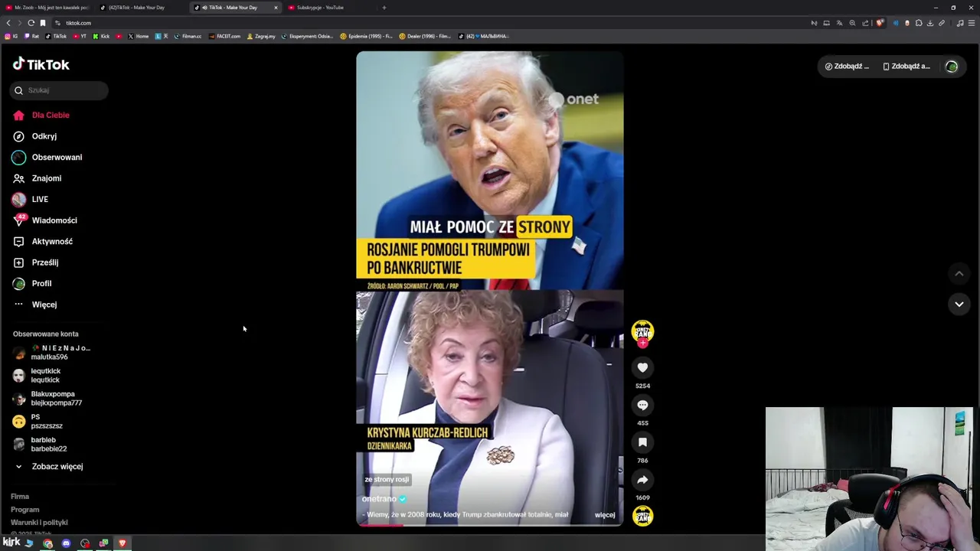This screenshot has width=980, height=551.
Task: Expand Zobacz więcej followed accounts
Action: [x=49, y=466]
